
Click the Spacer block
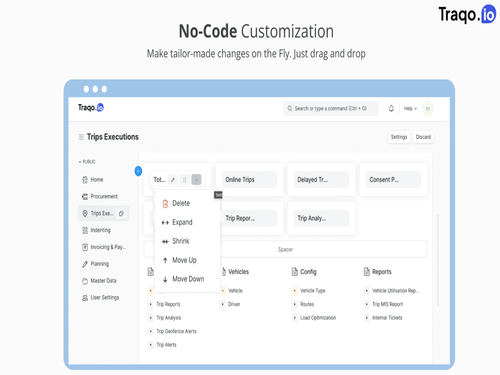[285, 249]
